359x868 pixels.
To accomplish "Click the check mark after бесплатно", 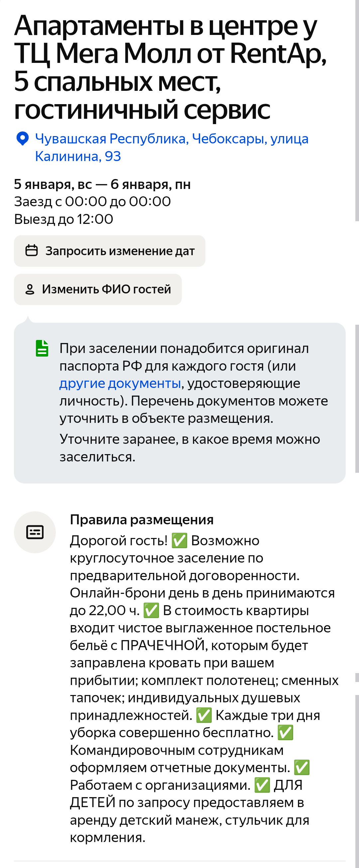I will pos(285,733).
